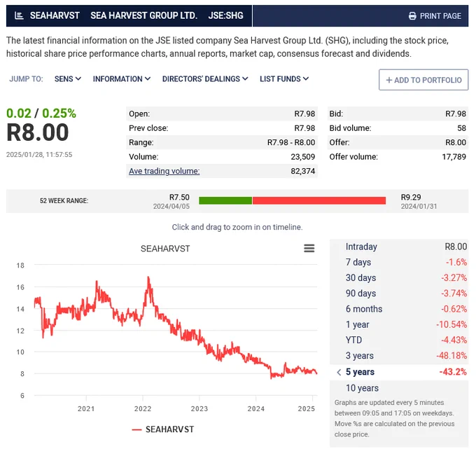Image resolution: width=476 pixels, height=456 pixels.
Task: Click the SEAHARVST chart title
Action: click(165, 249)
